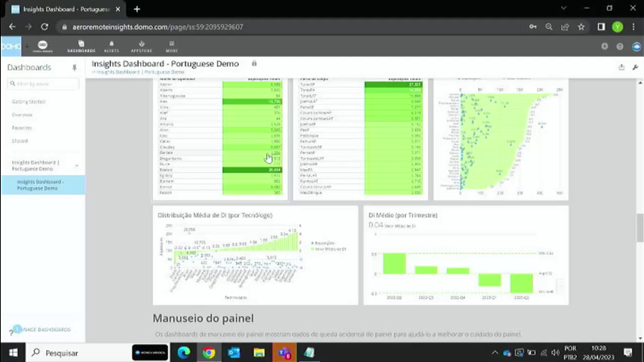Open the wrench settings icon
This screenshot has width=644, height=362.
click(x=635, y=66)
